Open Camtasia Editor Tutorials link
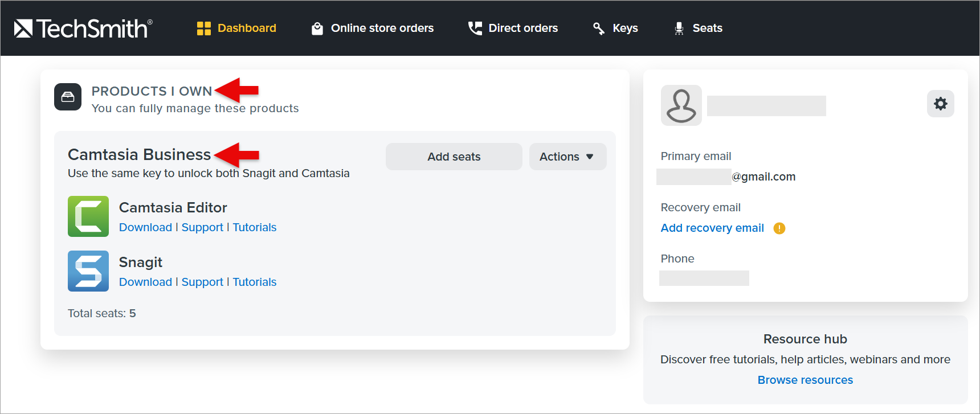This screenshot has width=980, height=414. 255,227
